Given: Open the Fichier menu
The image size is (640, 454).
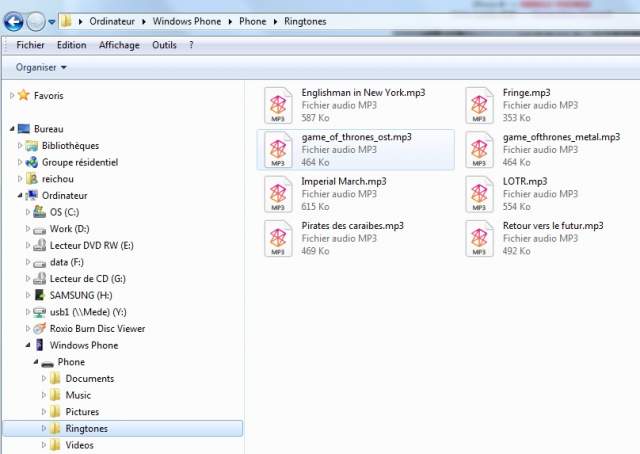Looking at the screenshot, I should click(x=30, y=45).
